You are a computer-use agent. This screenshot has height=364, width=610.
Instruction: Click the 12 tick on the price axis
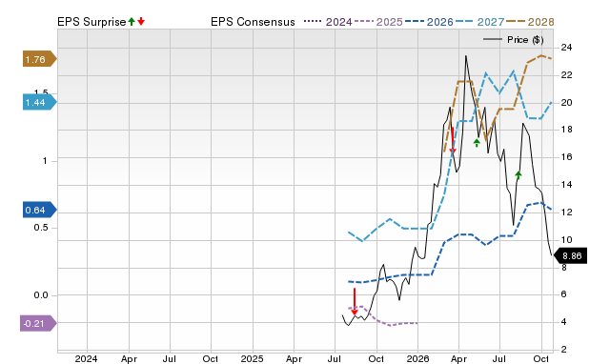[x=566, y=212]
